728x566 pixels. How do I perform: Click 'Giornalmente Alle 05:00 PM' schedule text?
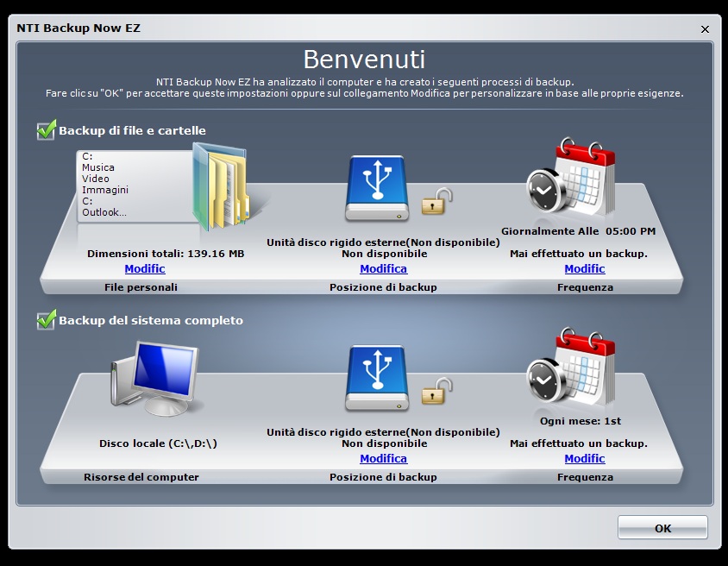pos(578,231)
